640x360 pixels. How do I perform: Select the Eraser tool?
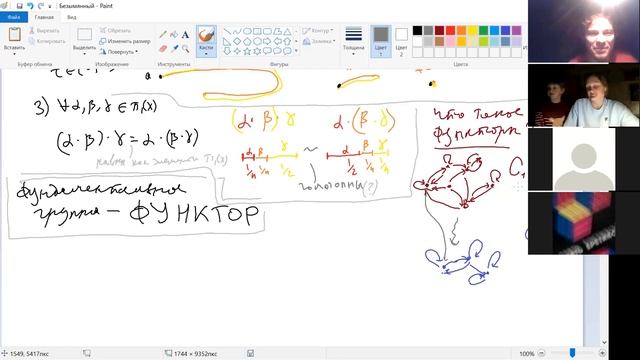163,49
